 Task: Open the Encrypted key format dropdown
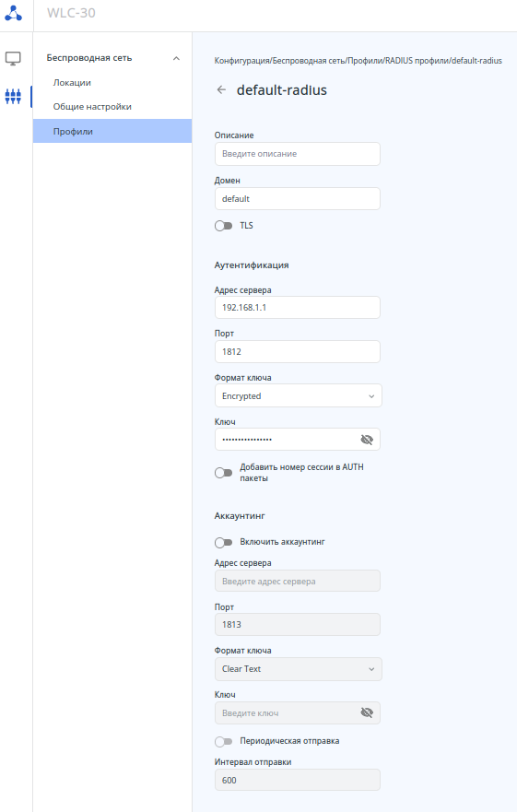[298, 395]
